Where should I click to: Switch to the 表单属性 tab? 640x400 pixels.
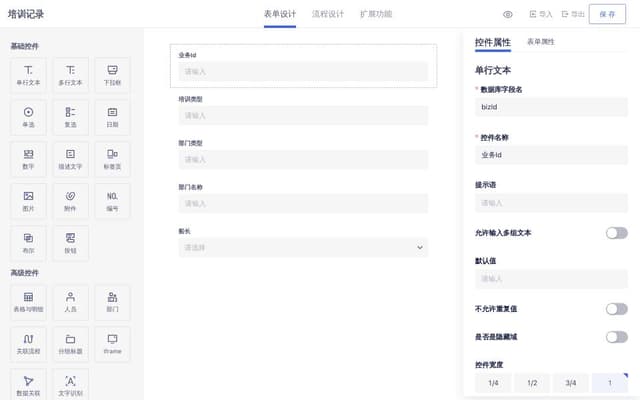coord(541,42)
